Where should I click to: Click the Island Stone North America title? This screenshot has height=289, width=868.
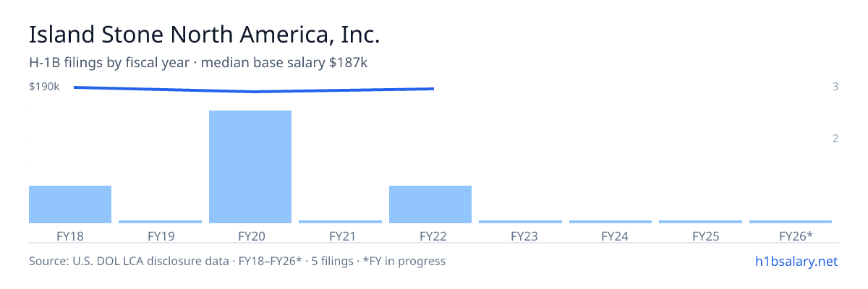(x=204, y=35)
